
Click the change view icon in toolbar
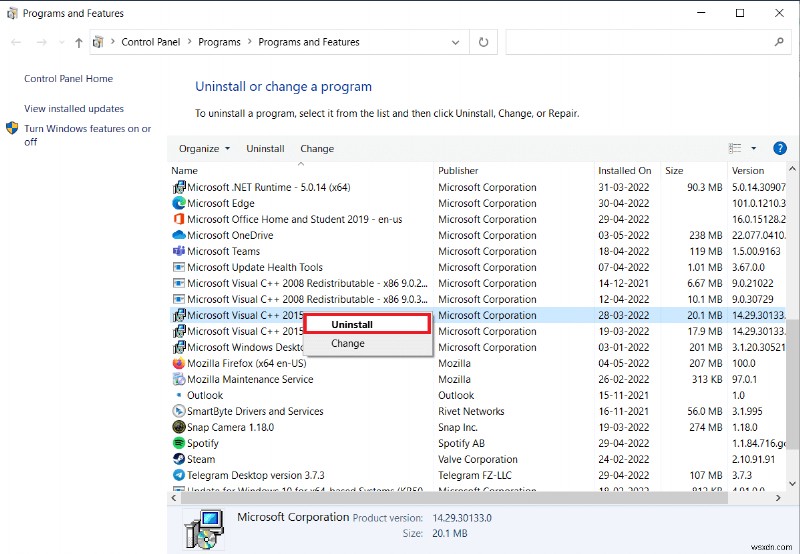(735, 148)
